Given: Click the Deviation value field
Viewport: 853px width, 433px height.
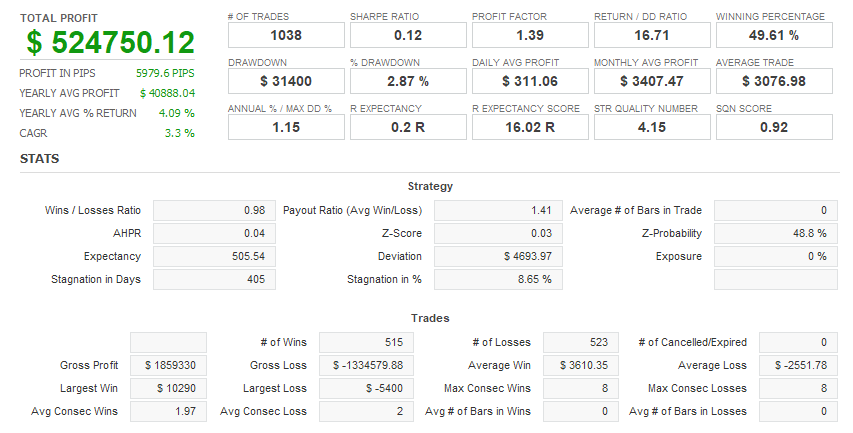Looking at the screenshot, I should (498, 256).
